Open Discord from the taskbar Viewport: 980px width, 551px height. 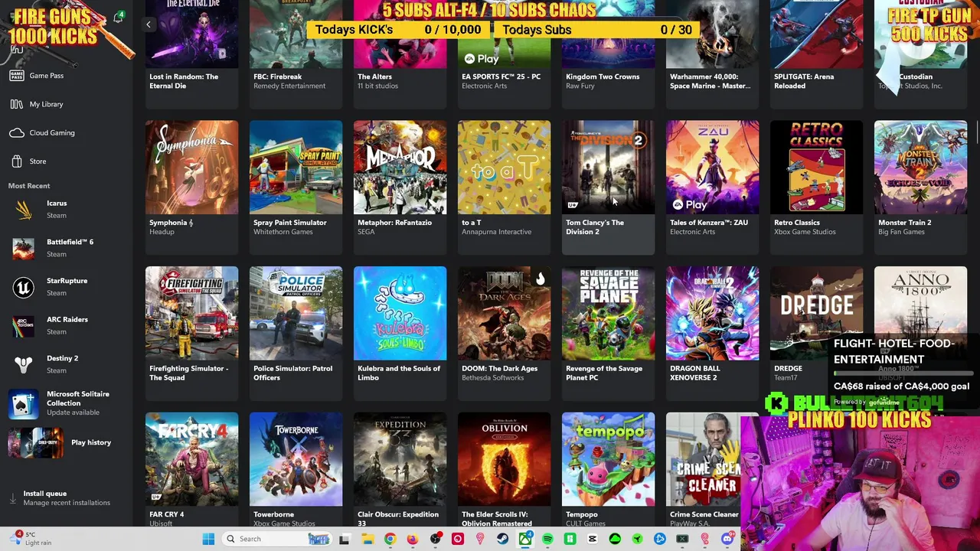click(727, 539)
